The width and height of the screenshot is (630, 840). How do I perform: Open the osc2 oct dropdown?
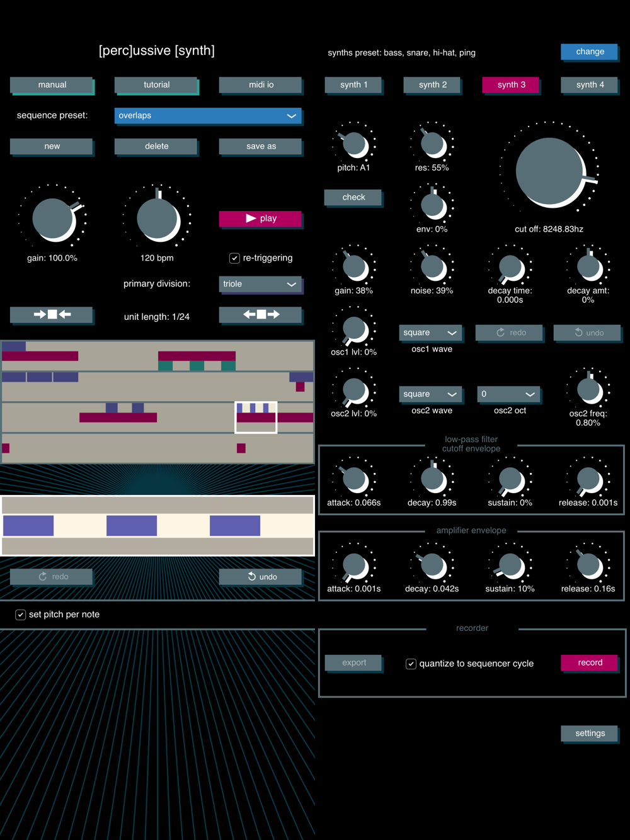tap(509, 394)
